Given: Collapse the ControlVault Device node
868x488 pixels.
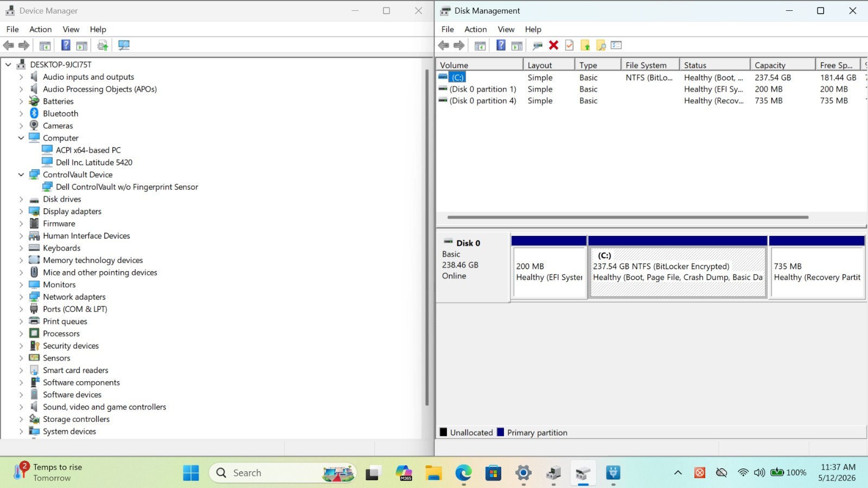Looking at the screenshot, I should tap(21, 175).
